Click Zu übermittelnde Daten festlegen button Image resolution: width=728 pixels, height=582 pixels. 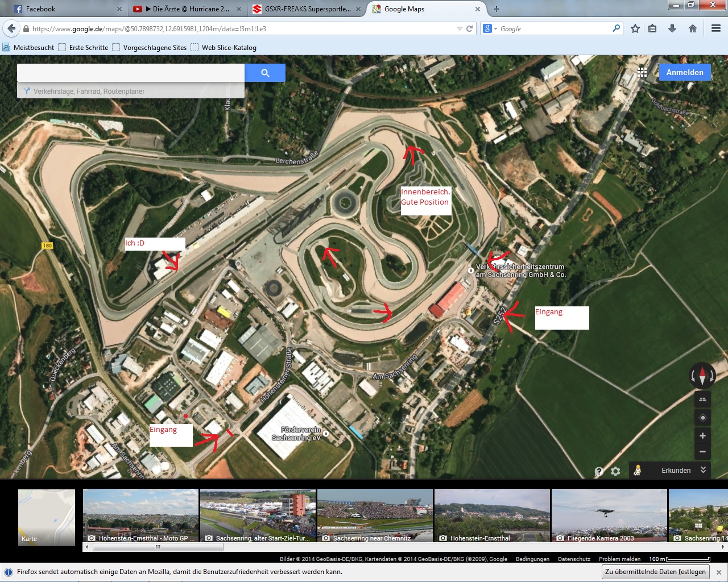point(655,572)
